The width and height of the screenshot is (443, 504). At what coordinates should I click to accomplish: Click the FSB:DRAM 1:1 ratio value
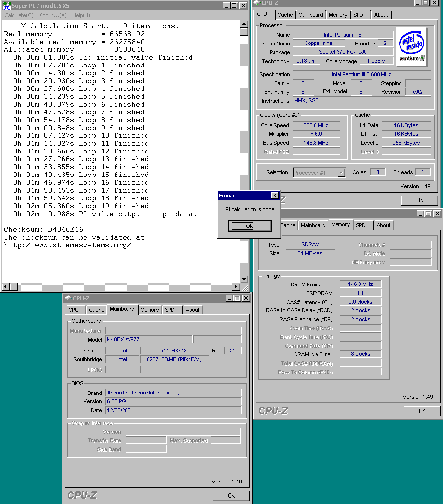(x=360, y=293)
